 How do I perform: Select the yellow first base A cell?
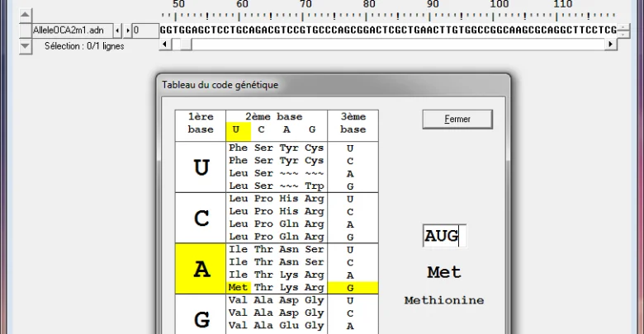click(x=201, y=269)
